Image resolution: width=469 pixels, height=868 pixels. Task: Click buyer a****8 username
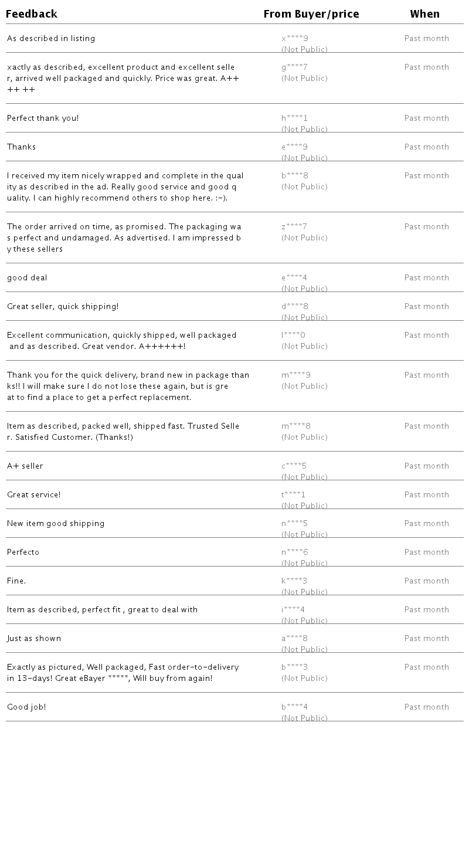294,639
